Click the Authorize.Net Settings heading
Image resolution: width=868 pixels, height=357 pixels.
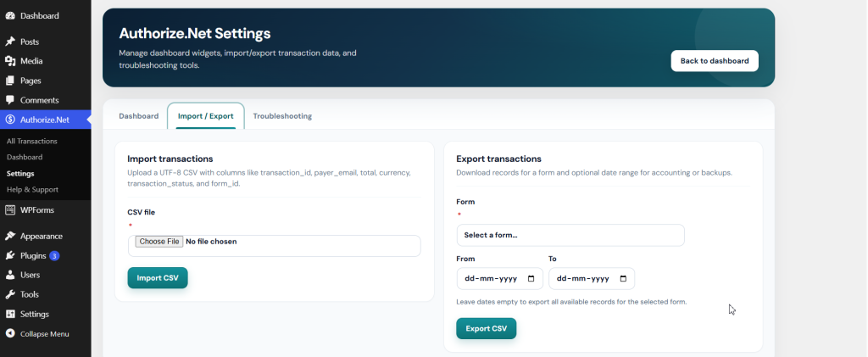coord(195,34)
